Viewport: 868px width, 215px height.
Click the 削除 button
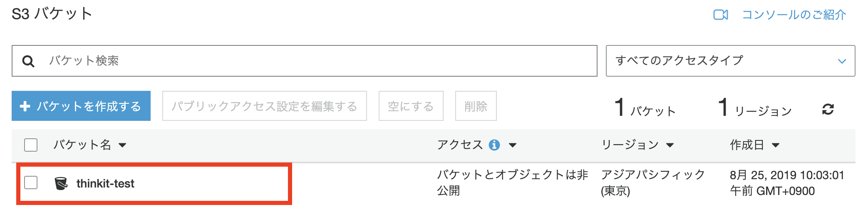(x=476, y=106)
